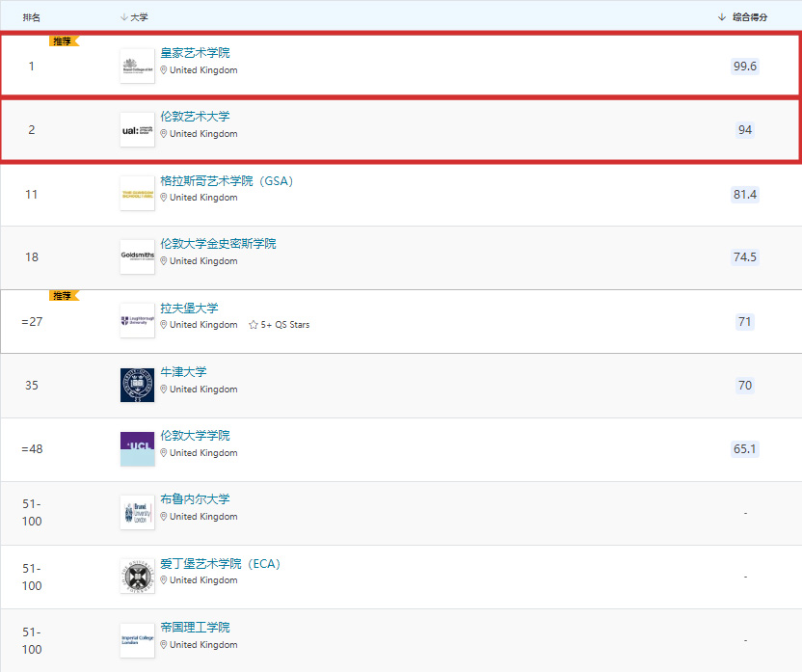Click the location pin under 牛津大学
802x672 pixels.
164,390
